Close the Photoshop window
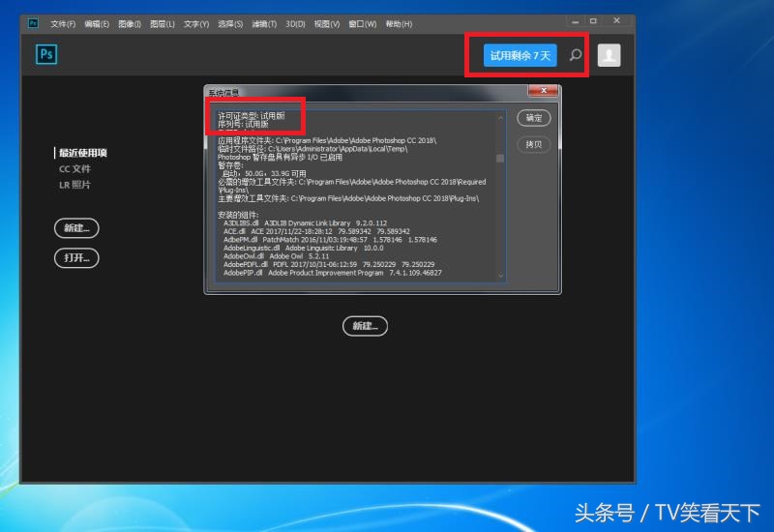The image size is (774, 532). click(x=616, y=20)
